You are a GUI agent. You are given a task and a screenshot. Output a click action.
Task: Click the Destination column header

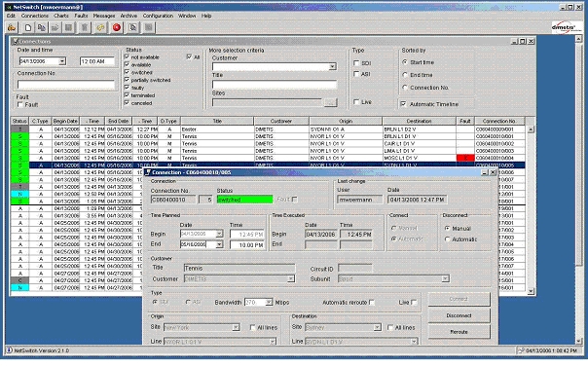(419, 121)
